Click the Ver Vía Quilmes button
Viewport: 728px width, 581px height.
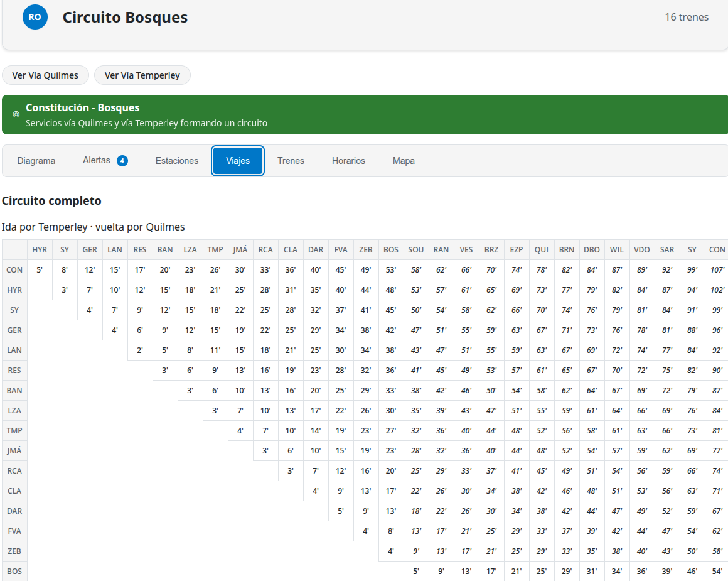[45, 75]
